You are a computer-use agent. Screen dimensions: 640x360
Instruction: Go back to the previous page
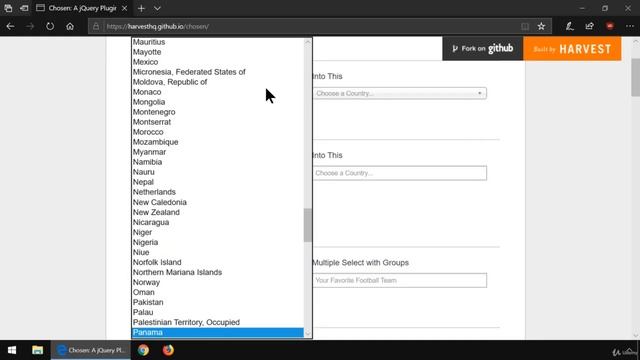(x=10, y=26)
